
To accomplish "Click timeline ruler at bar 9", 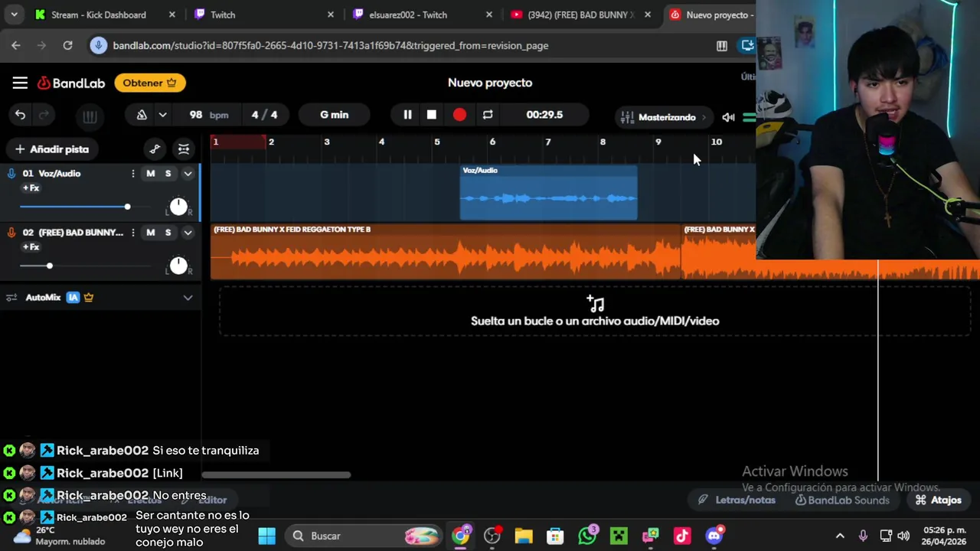I will pos(658,142).
